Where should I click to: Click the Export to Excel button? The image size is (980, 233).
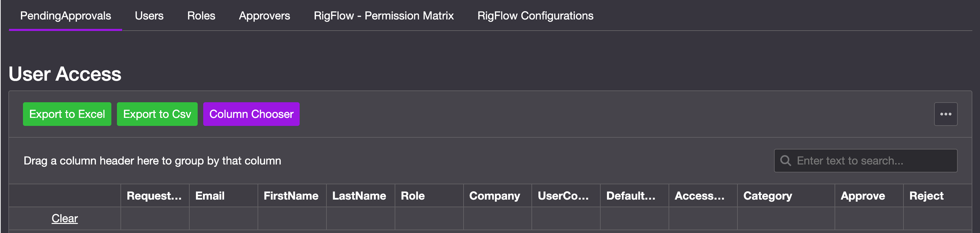[x=67, y=114]
